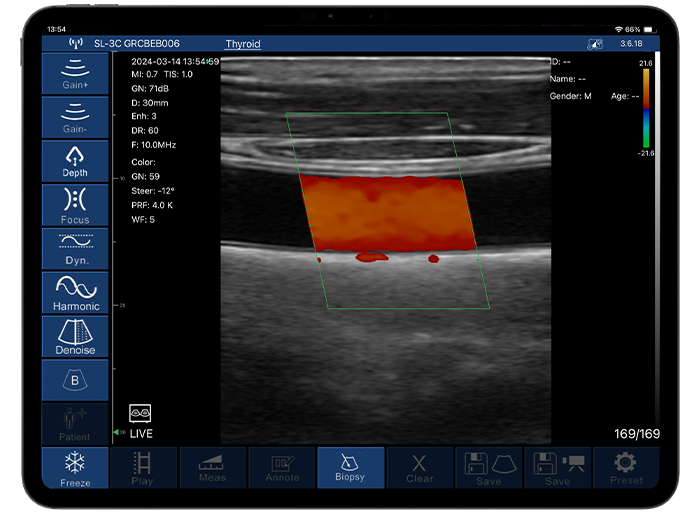Clear overlays with the Clear button
Image resolution: width=700 pixels, height=514 pixels.
[420, 468]
